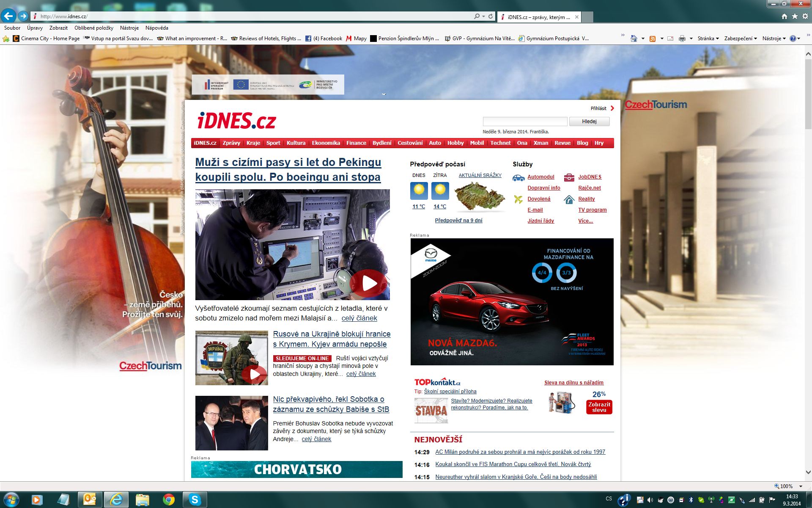812x508 pixels.
Task: Open the AC Milán news item
Action: 520,452
